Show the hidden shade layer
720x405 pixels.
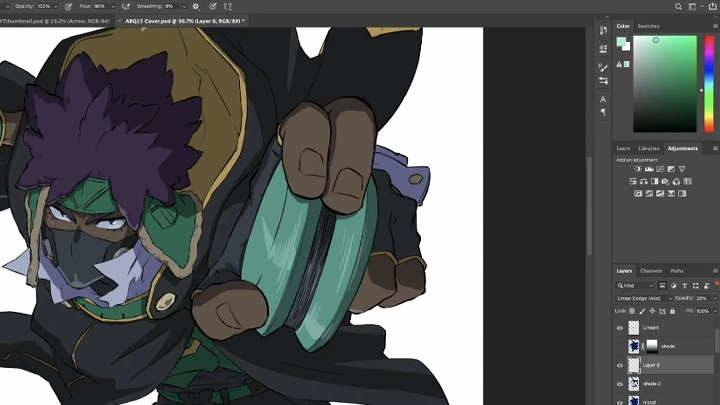[619, 346]
